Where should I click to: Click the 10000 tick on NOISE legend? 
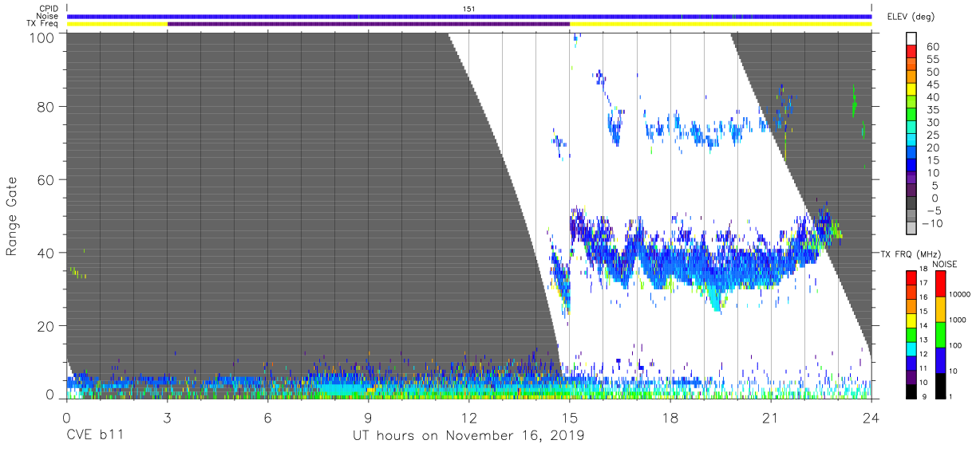click(961, 296)
